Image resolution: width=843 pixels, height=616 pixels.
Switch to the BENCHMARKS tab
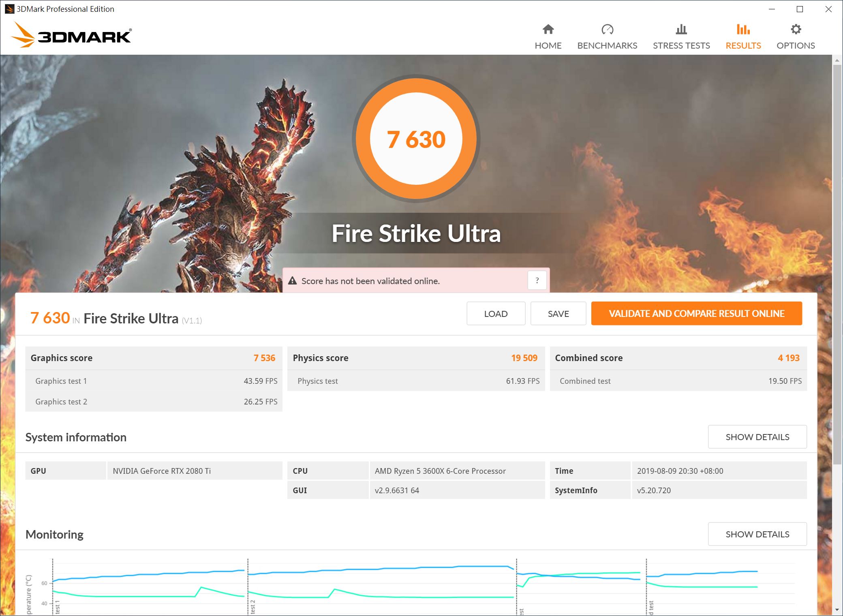(607, 45)
